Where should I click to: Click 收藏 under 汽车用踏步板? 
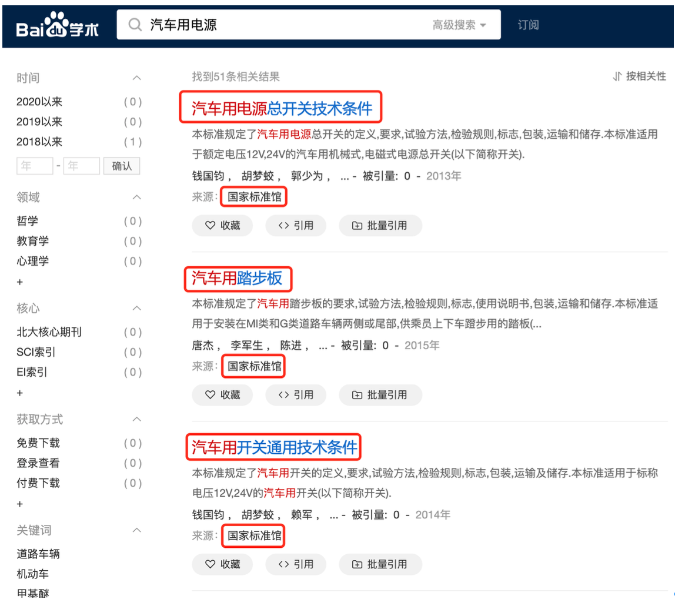(222, 395)
